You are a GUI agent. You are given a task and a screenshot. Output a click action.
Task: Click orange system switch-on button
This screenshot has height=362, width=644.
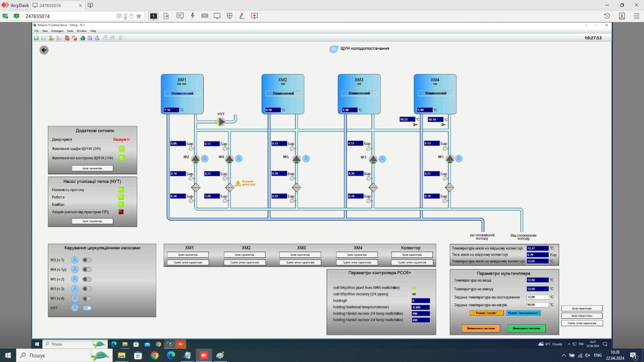481,328
